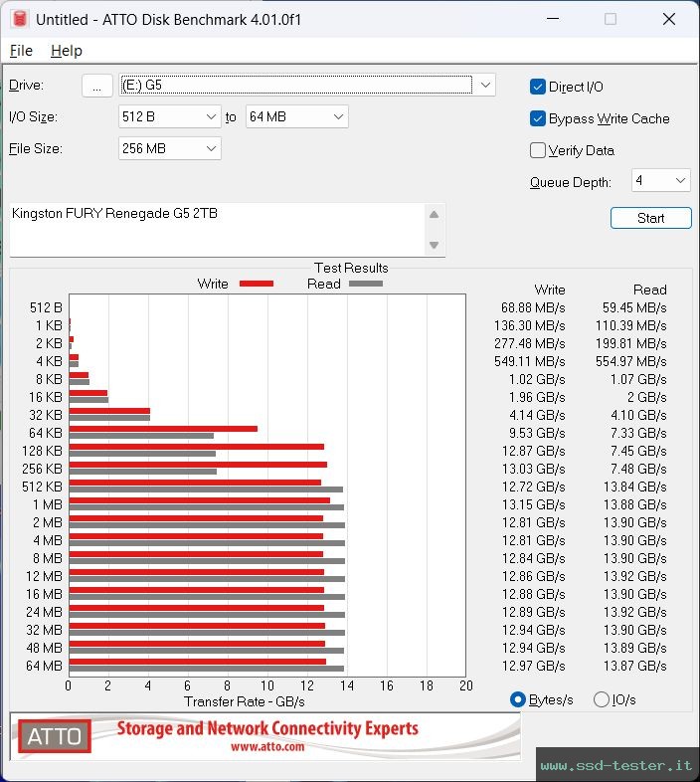This screenshot has height=782, width=700.
Task: Click the description box scroll down arrow
Action: [x=434, y=245]
